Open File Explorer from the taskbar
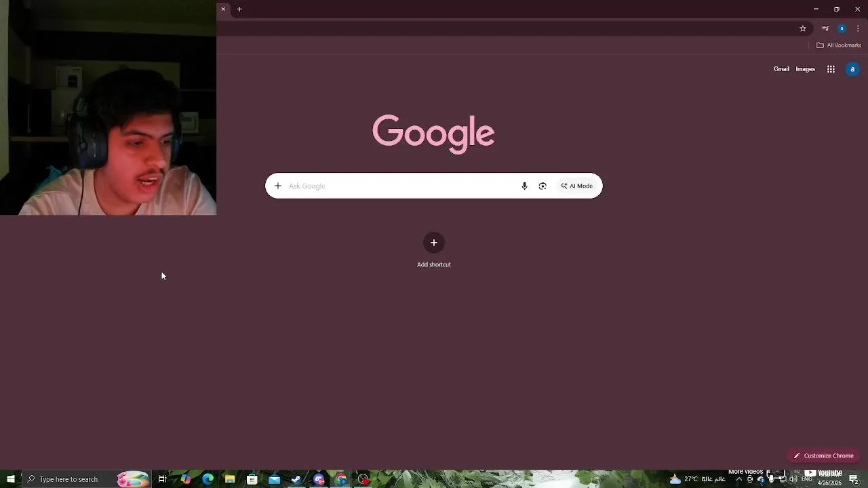 230,479
